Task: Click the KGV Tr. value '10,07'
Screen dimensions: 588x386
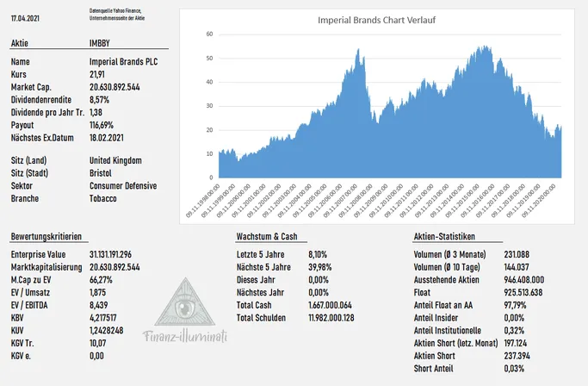Action: (98, 343)
